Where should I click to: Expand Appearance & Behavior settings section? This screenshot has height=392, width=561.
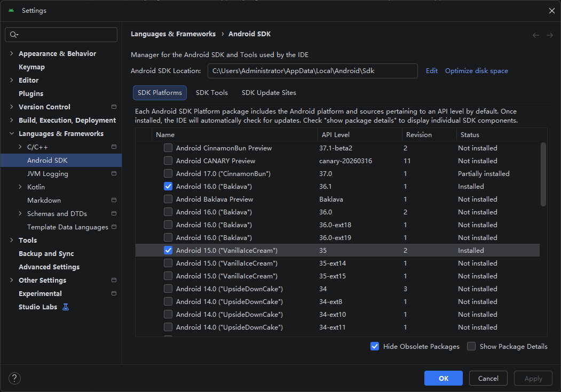click(x=11, y=54)
